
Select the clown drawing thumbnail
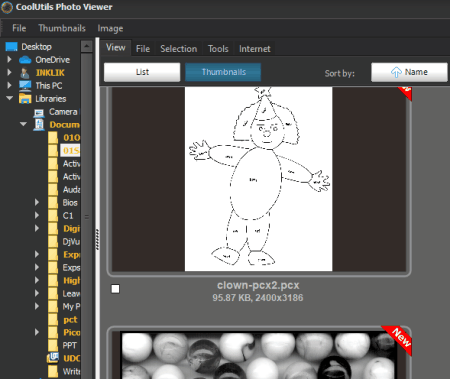pyautogui.click(x=259, y=179)
